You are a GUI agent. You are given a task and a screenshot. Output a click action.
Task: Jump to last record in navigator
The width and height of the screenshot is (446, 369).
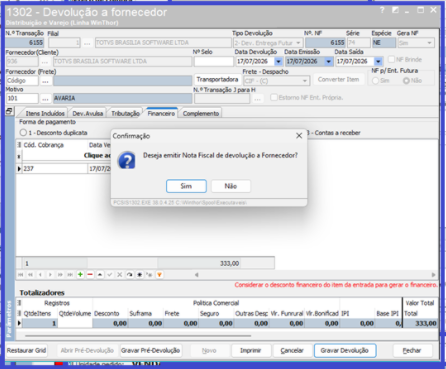(70, 275)
